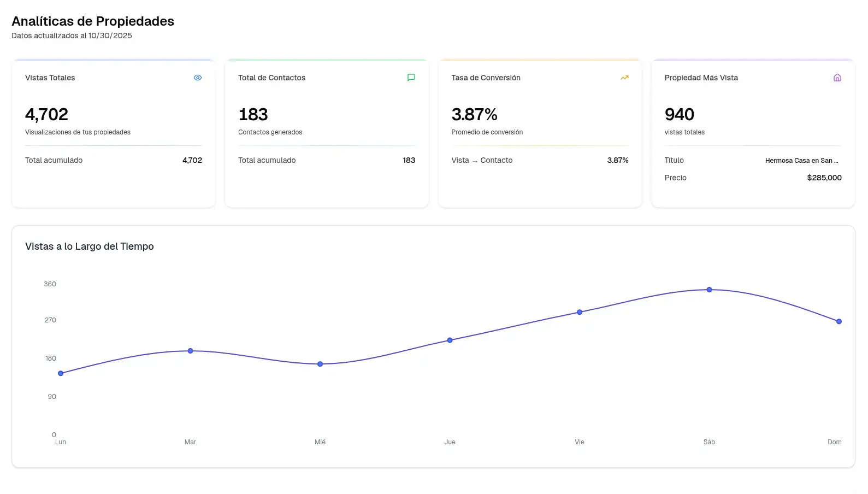Select the Mar data point on chart
The width and height of the screenshot is (868, 494).
191,351
